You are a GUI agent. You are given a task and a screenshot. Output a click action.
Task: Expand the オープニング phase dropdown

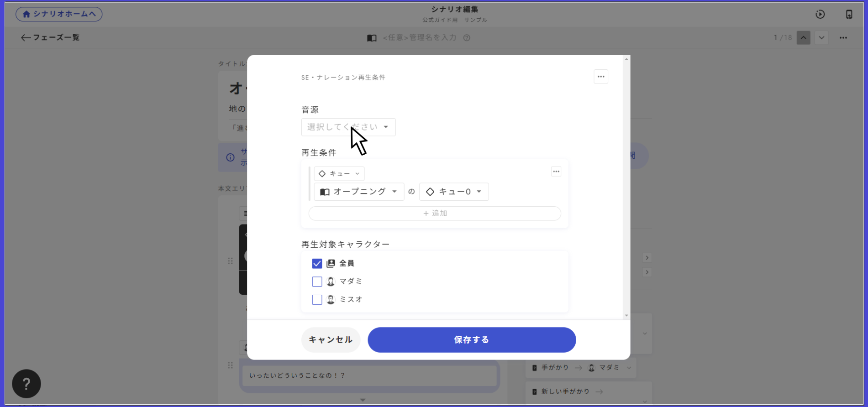coord(359,192)
